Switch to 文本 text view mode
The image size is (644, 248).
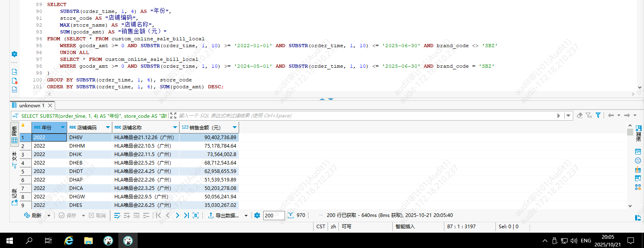click(14, 160)
